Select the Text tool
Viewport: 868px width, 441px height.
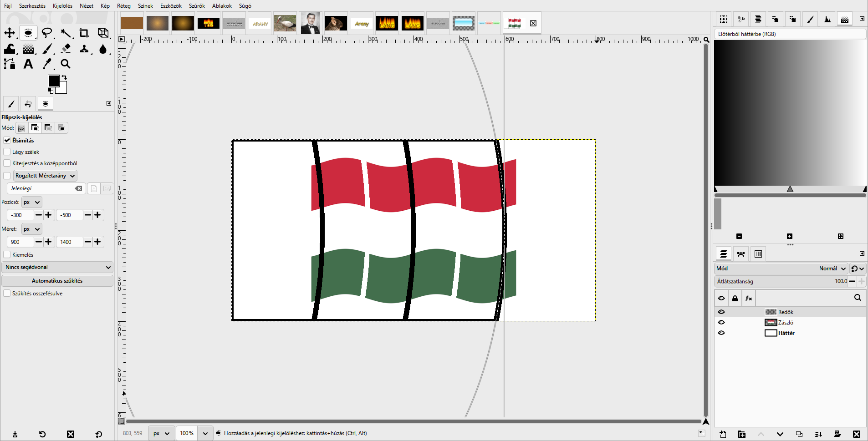coord(28,64)
